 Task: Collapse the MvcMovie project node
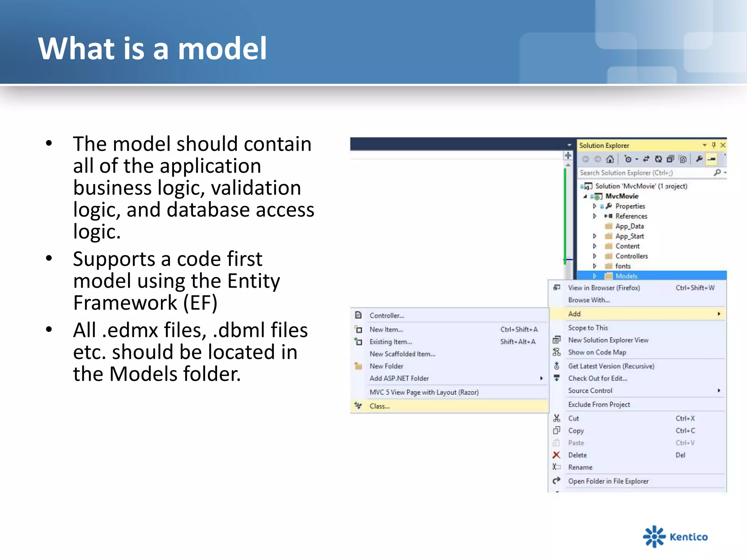[x=585, y=196]
